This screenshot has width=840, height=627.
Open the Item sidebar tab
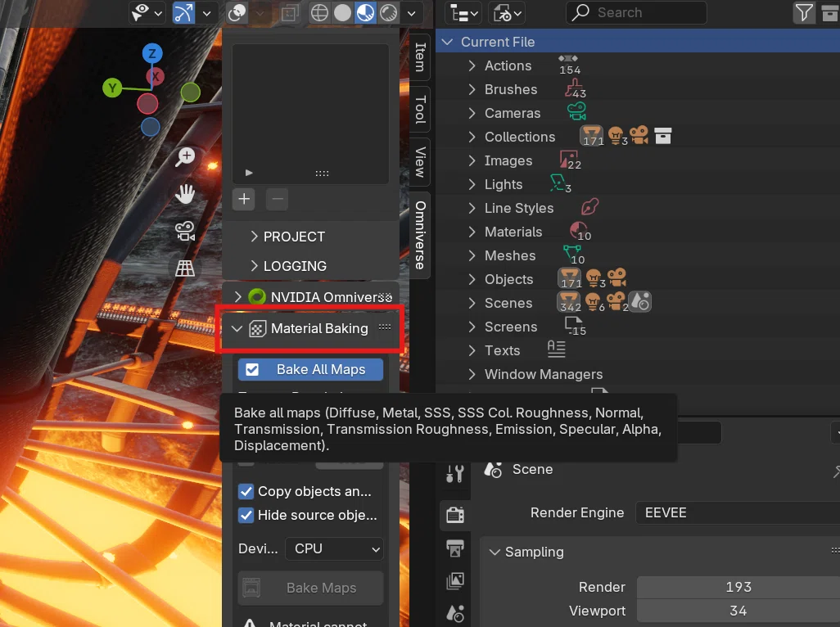[421, 56]
